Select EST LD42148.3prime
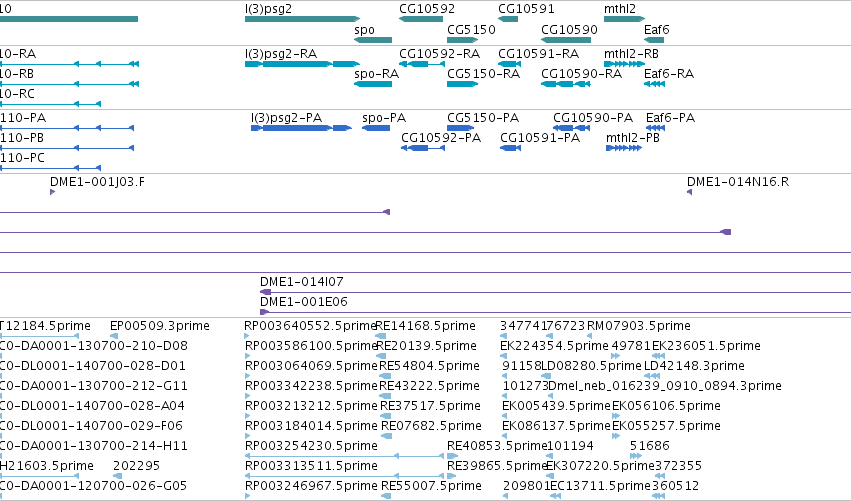The image size is (851, 501). [694, 366]
